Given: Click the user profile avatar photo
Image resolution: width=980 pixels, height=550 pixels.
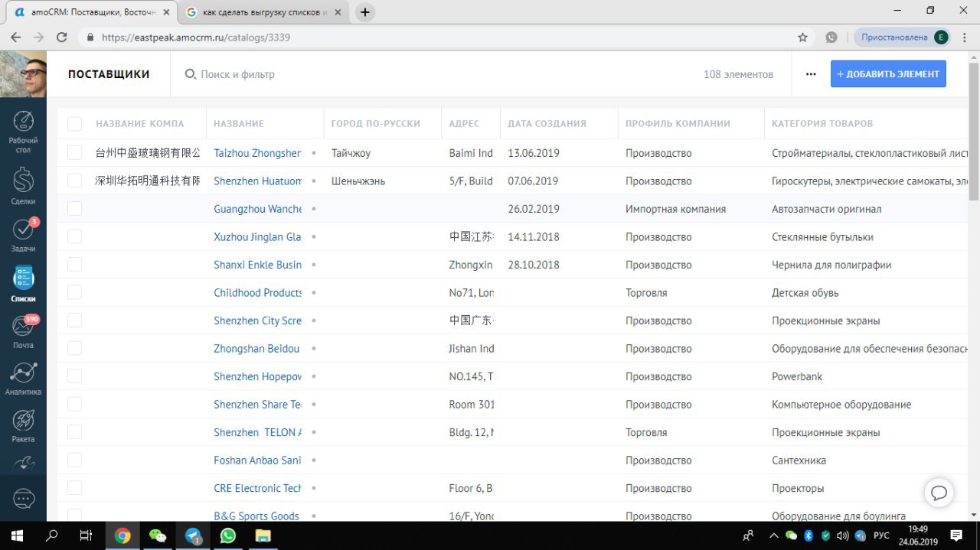Looking at the screenshot, I should coord(23,74).
